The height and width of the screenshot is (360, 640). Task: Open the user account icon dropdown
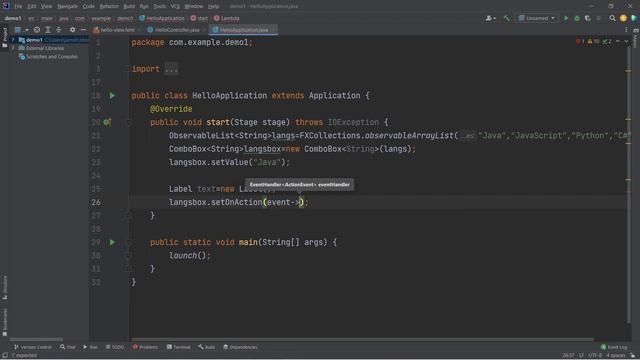click(x=490, y=18)
